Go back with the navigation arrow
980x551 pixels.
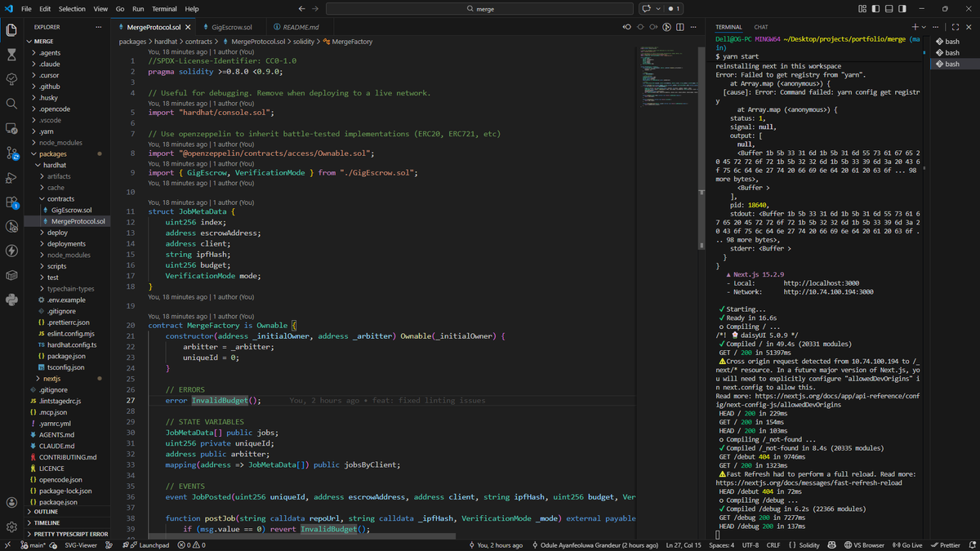pos(302,8)
